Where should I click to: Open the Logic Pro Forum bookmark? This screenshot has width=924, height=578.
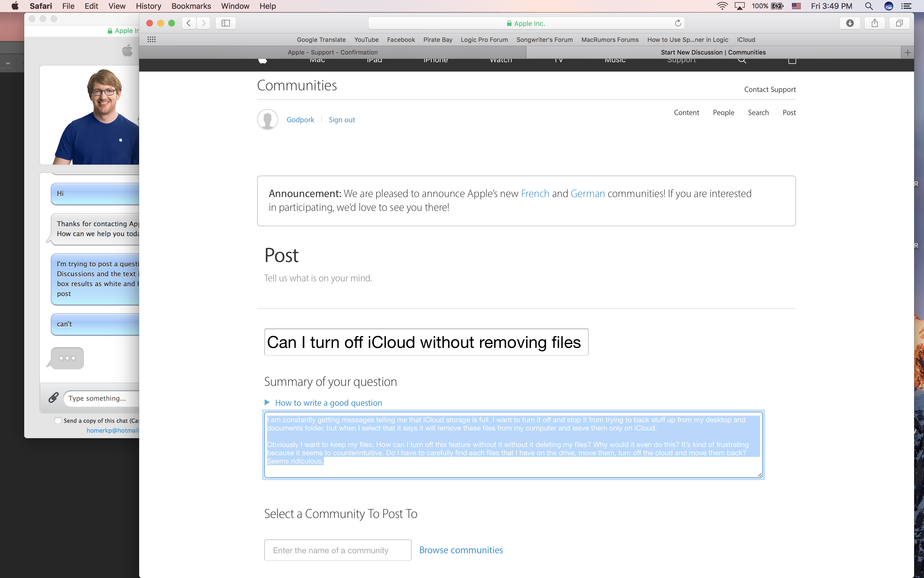[484, 40]
